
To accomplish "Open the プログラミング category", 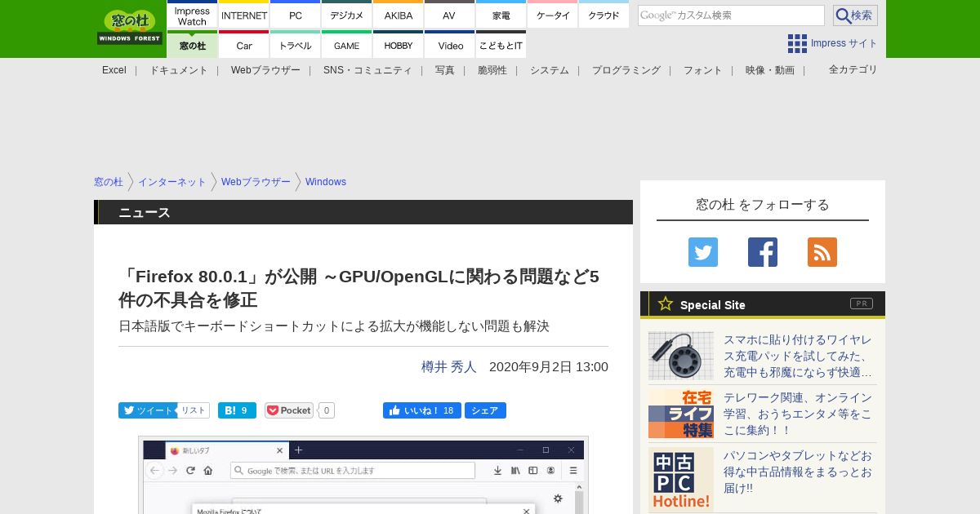I will (626, 70).
